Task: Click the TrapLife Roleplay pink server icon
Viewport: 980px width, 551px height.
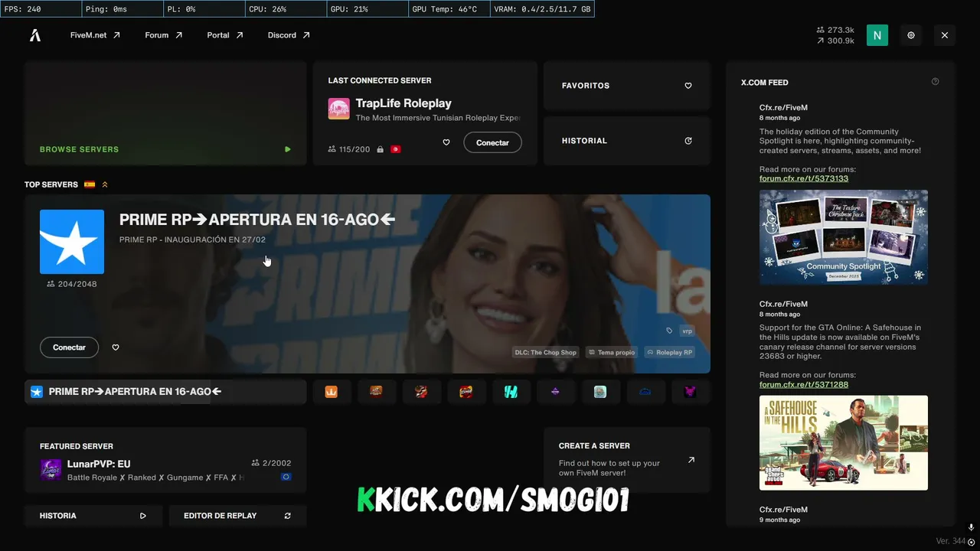Action: point(339,109)
